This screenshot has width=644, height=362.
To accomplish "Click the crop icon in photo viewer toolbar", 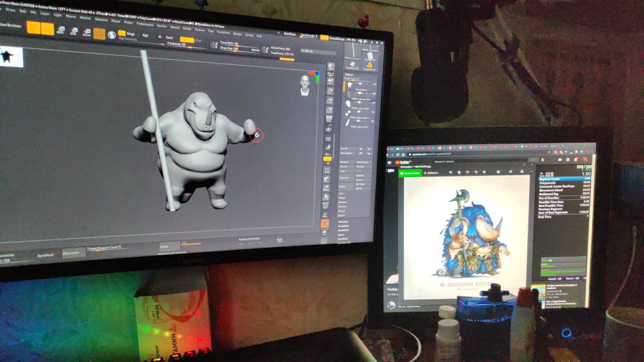I will tap(484, 172).
